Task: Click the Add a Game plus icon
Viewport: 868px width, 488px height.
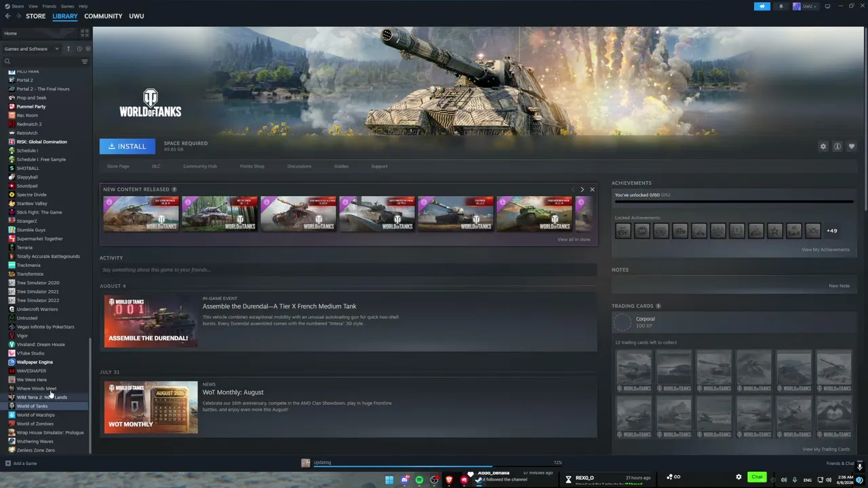Action: 7,464
